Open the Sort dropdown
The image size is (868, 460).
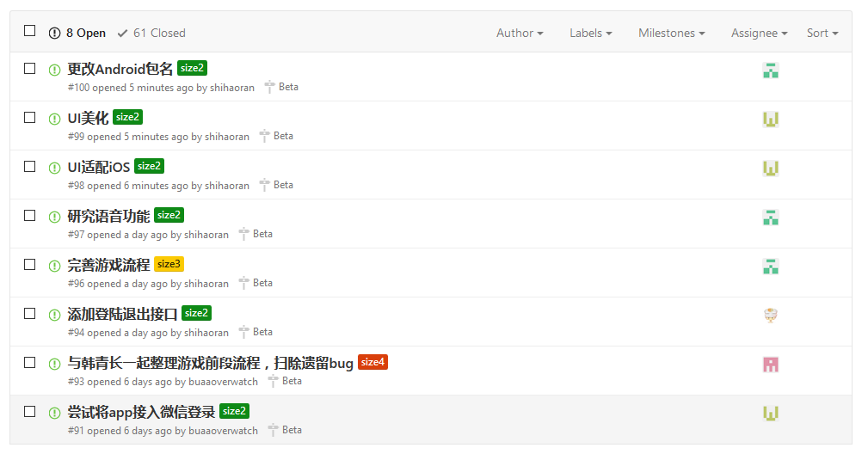pyautogui.click(x=822, y=34)
